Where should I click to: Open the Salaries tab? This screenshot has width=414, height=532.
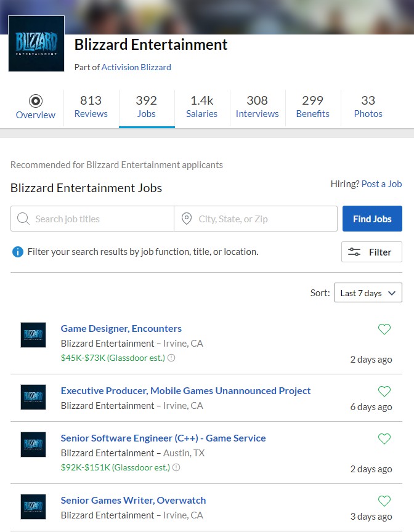point(202,107)
